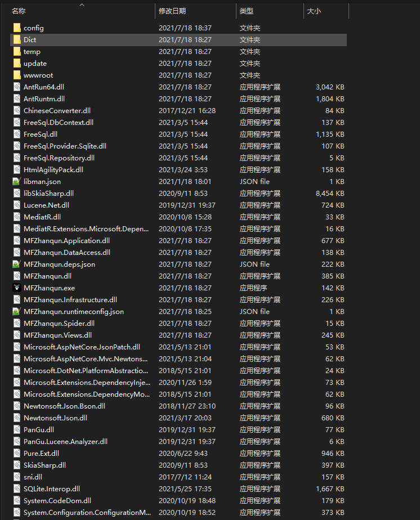Select MediatR.Extensions.Microsoft.Depen... file name
Screen dimensions: 420x520
click(x=86, y=229)
